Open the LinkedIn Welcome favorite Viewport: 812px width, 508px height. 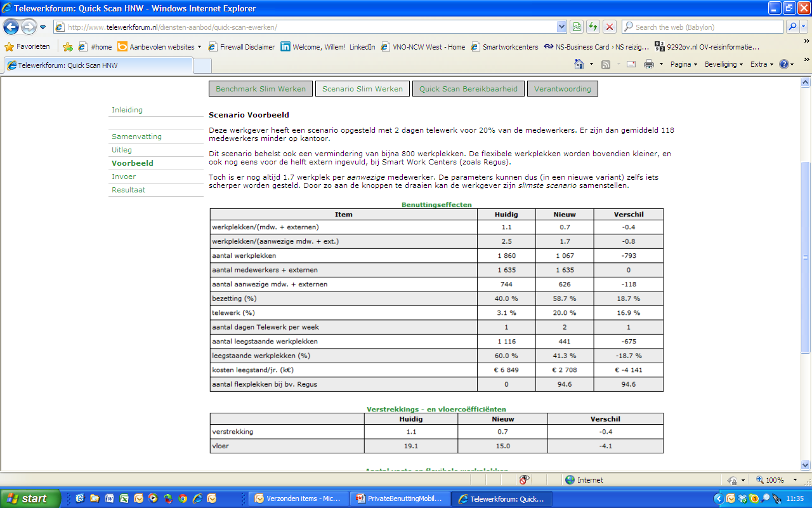pos(328,46)
